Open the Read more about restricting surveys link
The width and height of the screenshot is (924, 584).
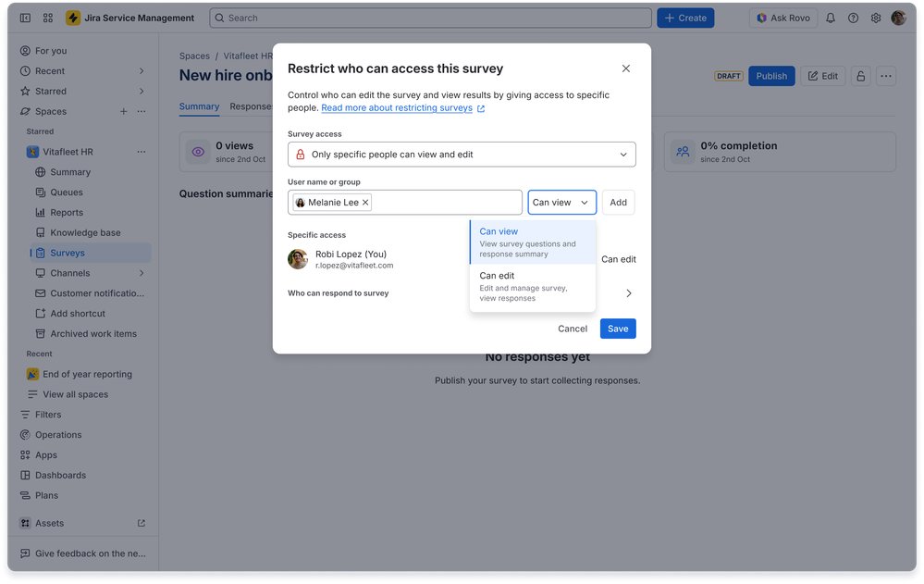tap(397, 107)
